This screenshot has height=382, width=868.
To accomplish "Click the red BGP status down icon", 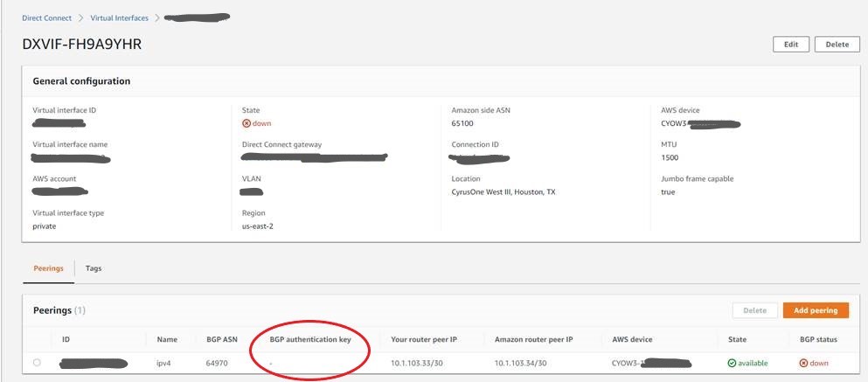I will pos(803,363).
